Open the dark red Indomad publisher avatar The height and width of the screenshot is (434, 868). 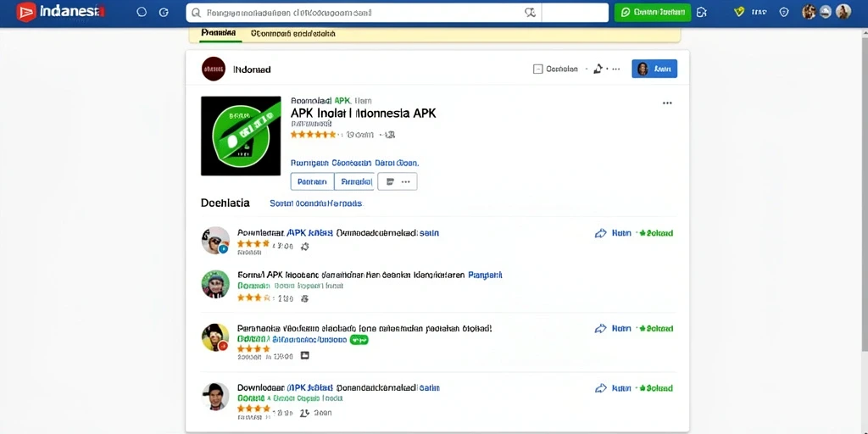point(214,69)
